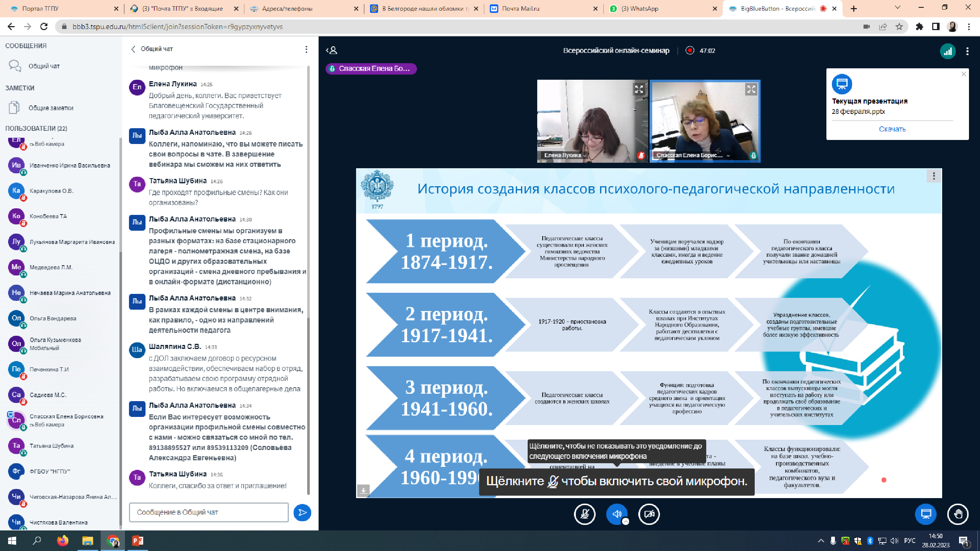Open Общий чат in the sidebar
The image size is (980, 551).
pos(44,66)
